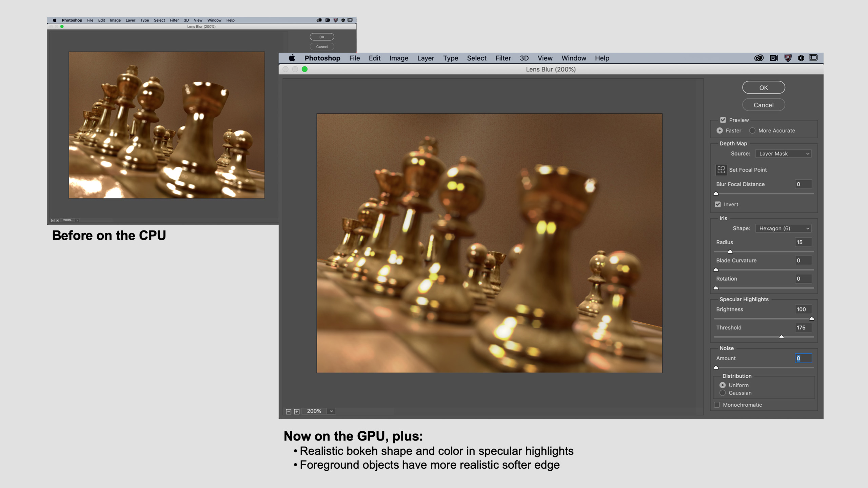The image size is (868, 488).
Task: Expand the Iris Shape dropdown
Action: 782,228
